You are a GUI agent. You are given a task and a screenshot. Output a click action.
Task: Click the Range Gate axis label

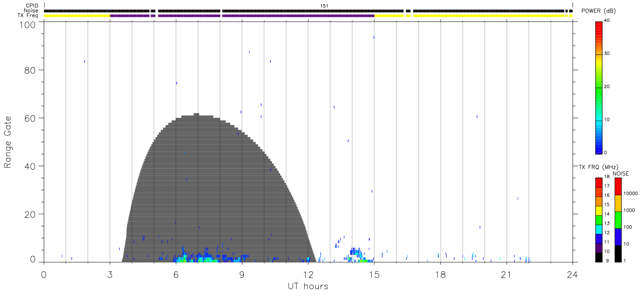pyautogui.click(x=8, y=142)
